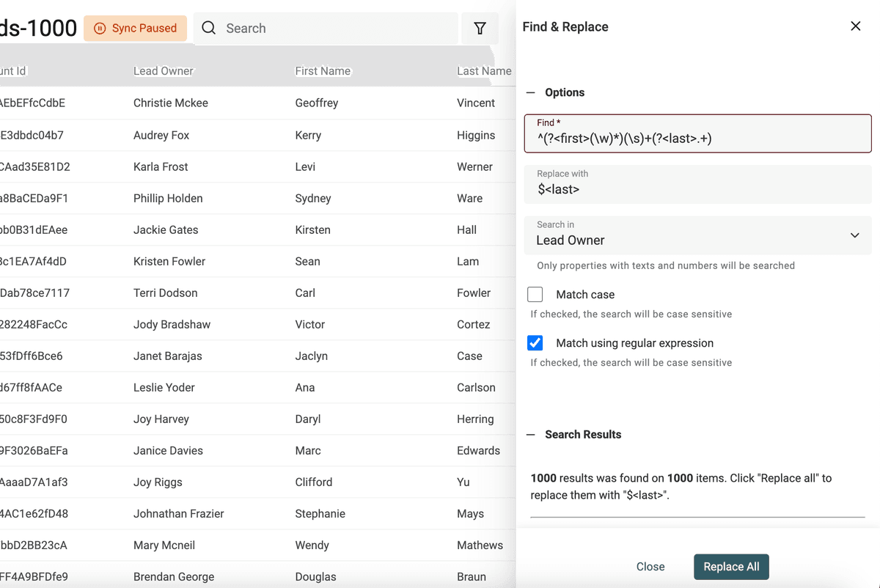Viewport: 880px width, 588px height.
Task: Close the Find & Replace panel
Action: [855, 26]
